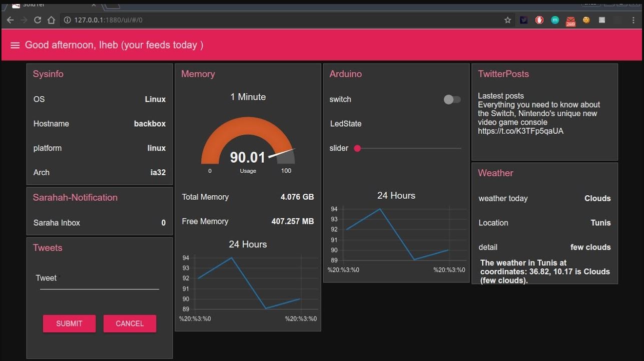Reload the page with the refresh icon
This screenshot has height=361, width=644.
coord(37,20)
